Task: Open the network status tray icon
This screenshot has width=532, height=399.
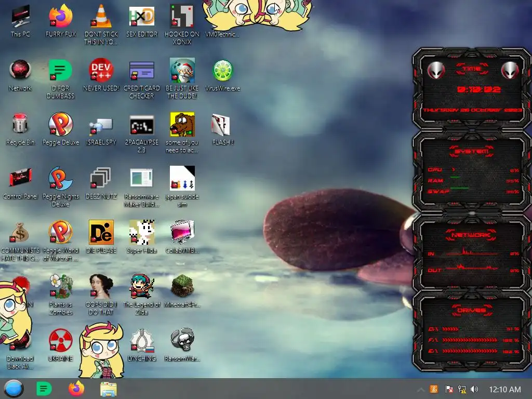Action: [x=461, y=389]
